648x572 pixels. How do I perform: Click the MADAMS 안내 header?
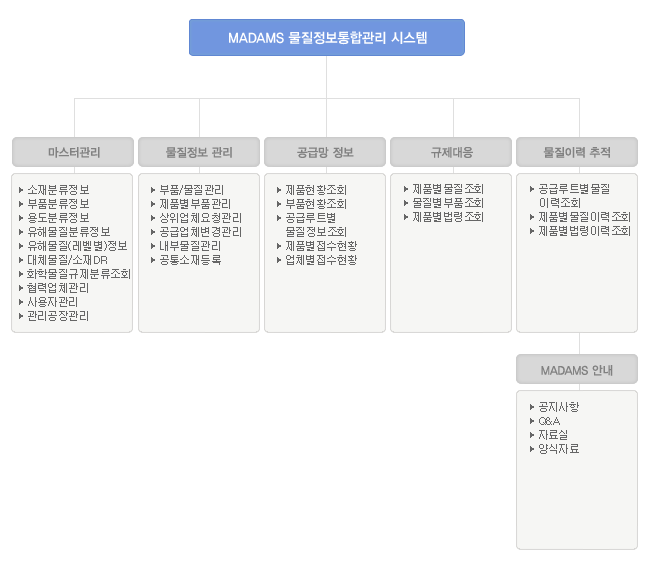pos(576,370)
